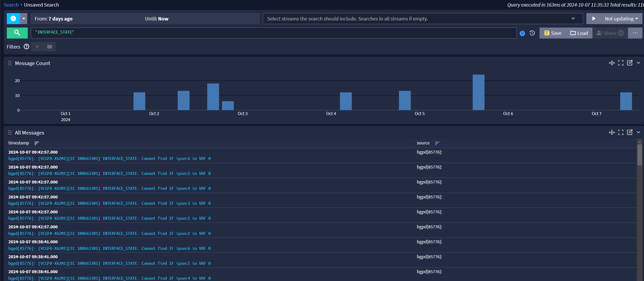The height and width of the screenshot is (281, 644).
Task: Start auto-refresh with the play button
Action: (x=594, y=19)
